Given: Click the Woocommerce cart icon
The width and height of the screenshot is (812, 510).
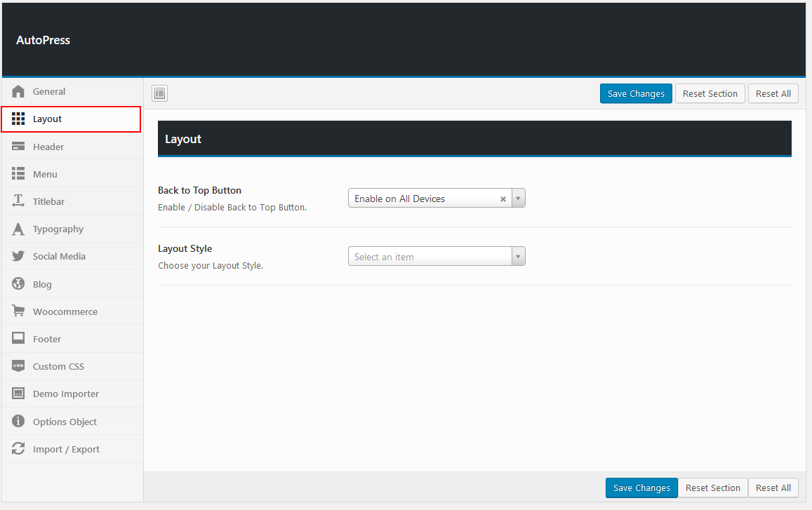Looking at the screenshot, I should click(x=18, y=311).
